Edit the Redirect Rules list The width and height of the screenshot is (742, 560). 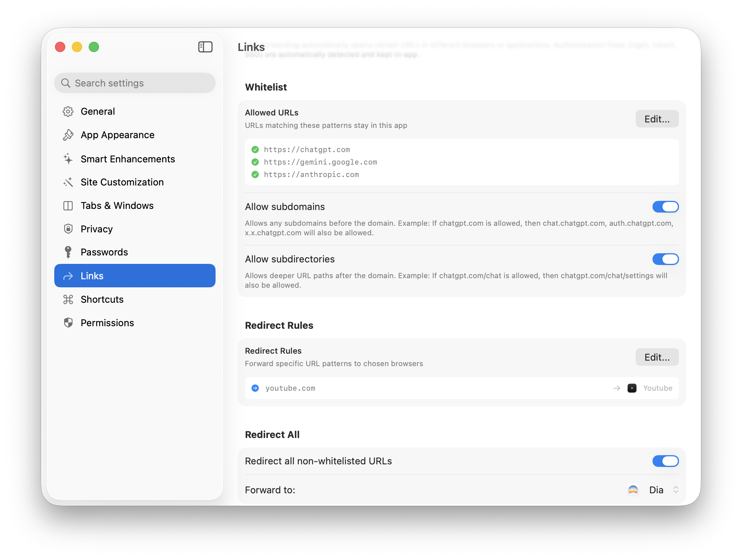click(657, 357)
